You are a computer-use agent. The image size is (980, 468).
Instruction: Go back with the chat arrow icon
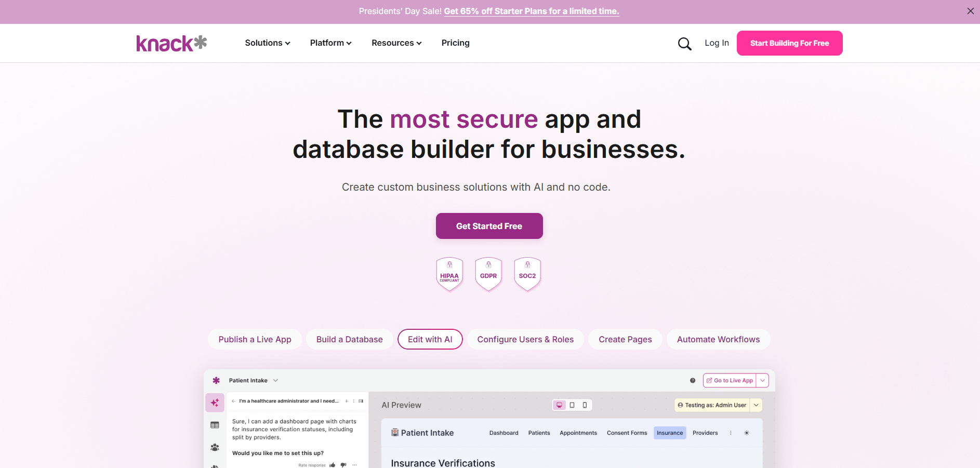[x=234, y=401]
